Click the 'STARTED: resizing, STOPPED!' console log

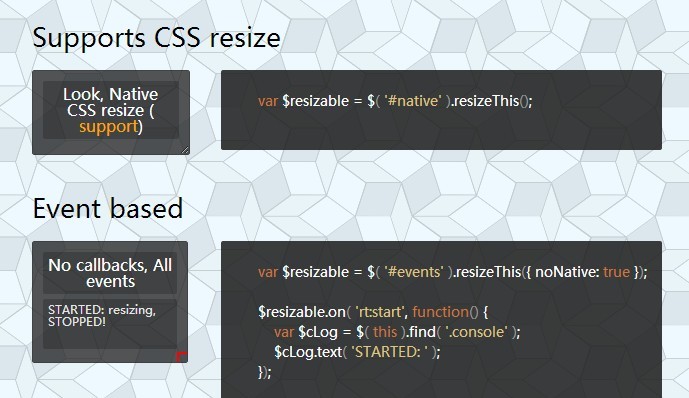coord(102,315)
